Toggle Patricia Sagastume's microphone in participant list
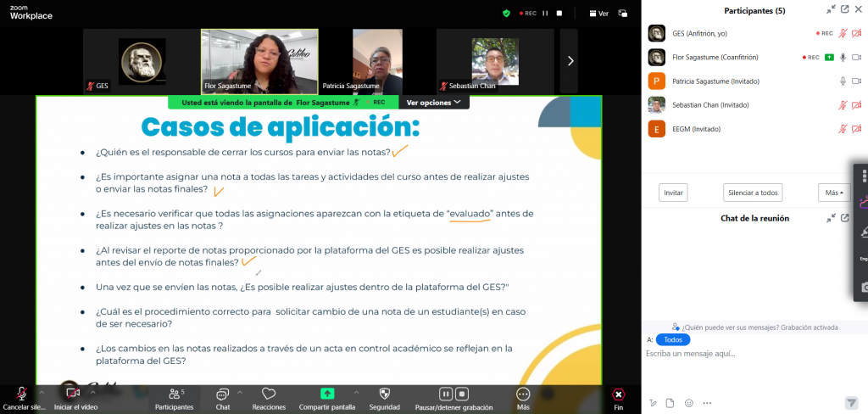Image resolution: width=868 pixels, height=414 pixels. 843,81
